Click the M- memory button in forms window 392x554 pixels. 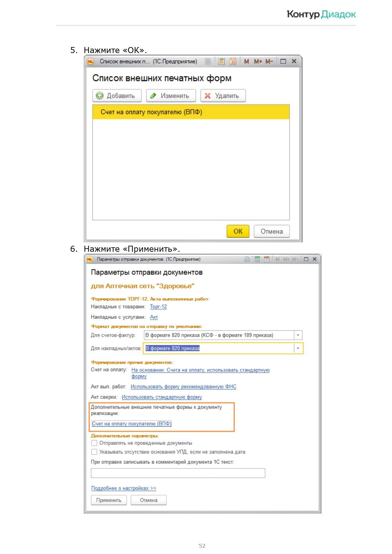[269, 61]
